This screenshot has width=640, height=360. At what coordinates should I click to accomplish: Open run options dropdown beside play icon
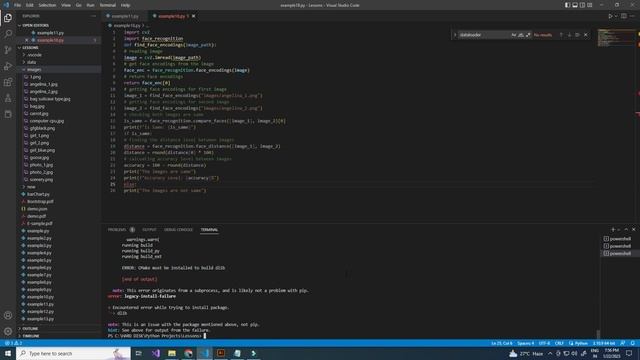coord(616,16)
